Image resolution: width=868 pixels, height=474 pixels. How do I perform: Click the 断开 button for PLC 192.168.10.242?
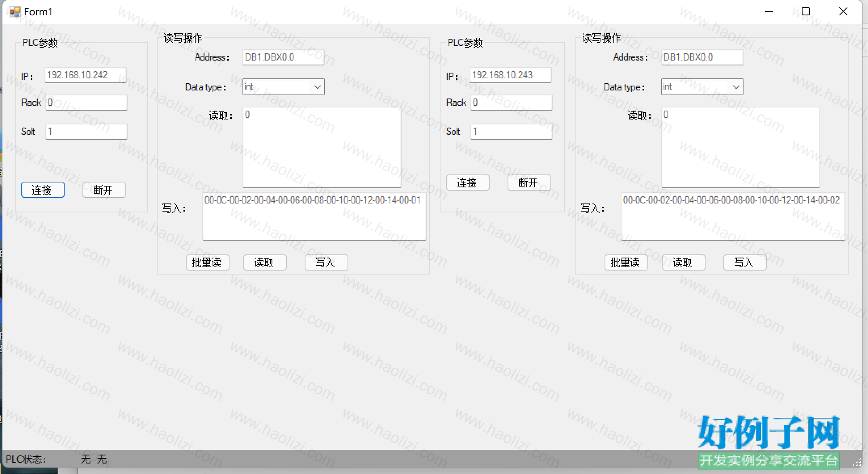(x=104, y=190)
